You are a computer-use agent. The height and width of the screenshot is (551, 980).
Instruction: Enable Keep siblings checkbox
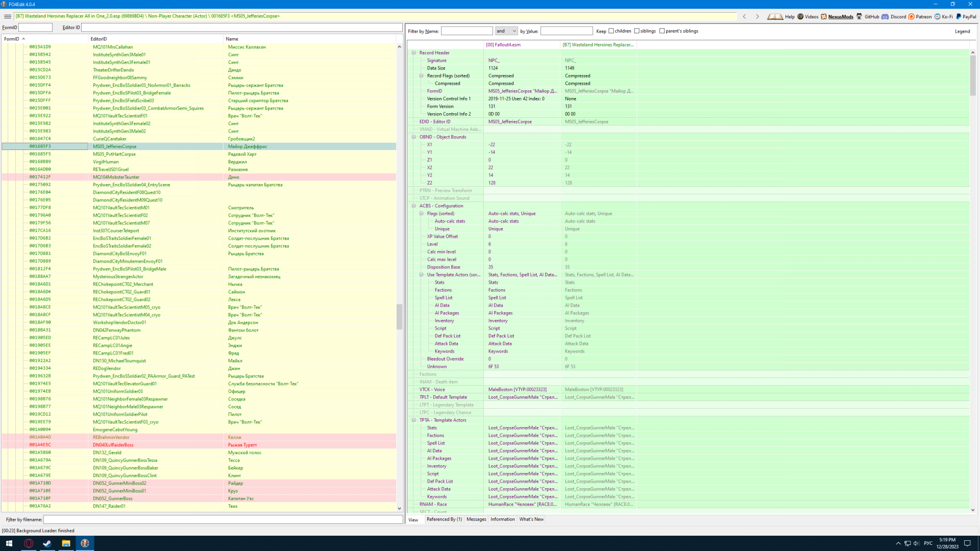coord(637,31)
